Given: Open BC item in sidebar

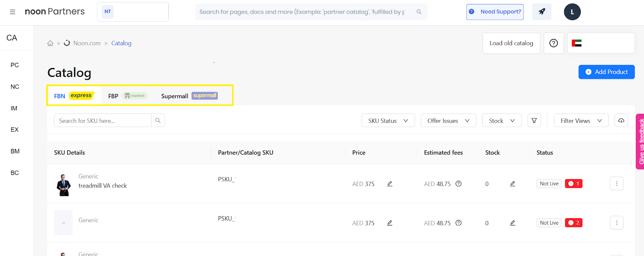Looking at the screenshot, I should pos(15,173).
